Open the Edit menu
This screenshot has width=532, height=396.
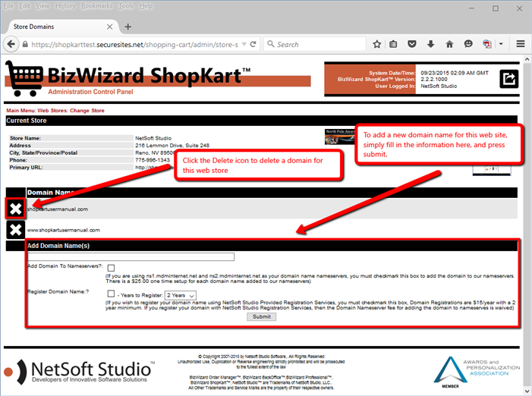pyautogui.click(x=24, y=6)
